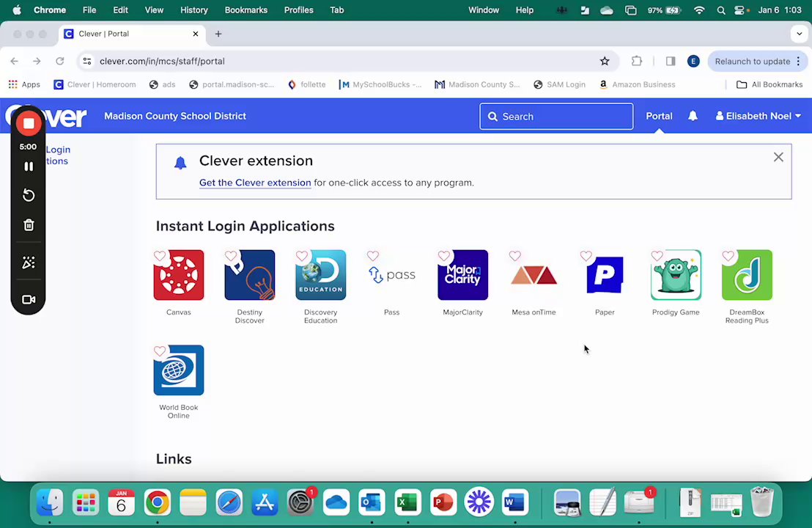
Task: Open the View menu
Action: coord(154,10)
